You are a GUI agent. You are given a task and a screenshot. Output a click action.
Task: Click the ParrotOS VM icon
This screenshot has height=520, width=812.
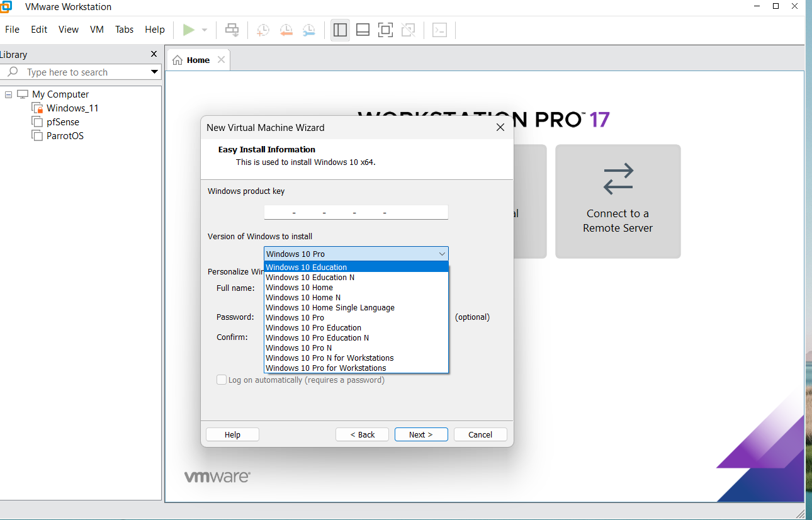(x=37, y=136)
